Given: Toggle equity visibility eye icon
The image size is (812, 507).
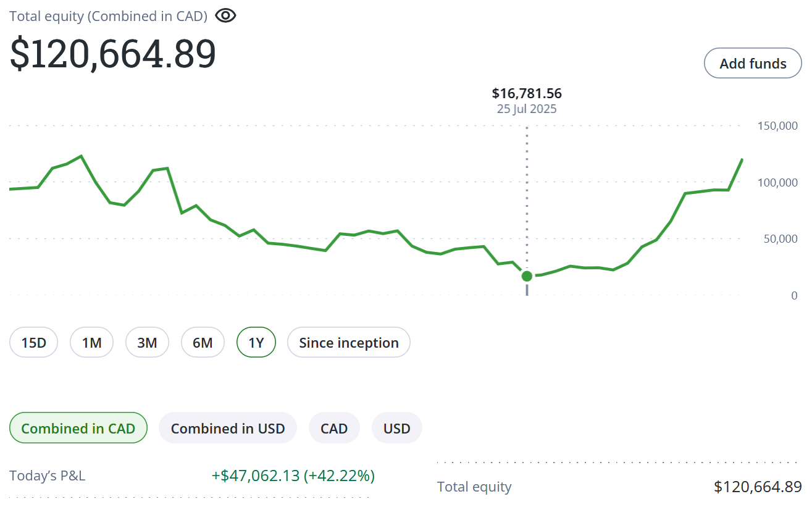Looking at the screenshot, I should (x=225, y=16).
